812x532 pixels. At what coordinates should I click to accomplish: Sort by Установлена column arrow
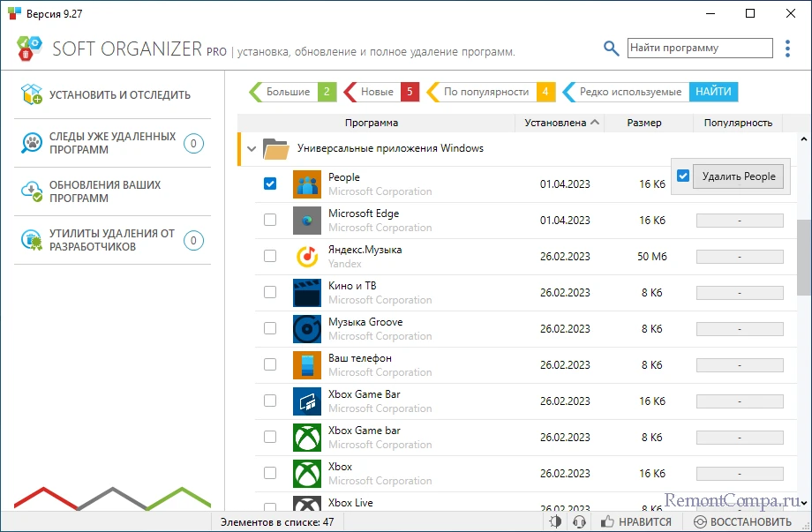pyautogui.click(x=595, y=123)
